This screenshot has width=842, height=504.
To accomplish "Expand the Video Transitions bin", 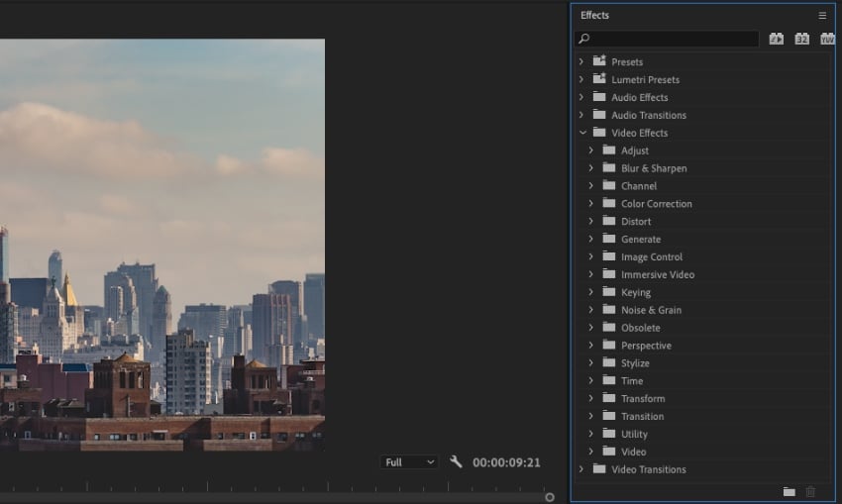I will pyautogui.click(x=581, y=469).
